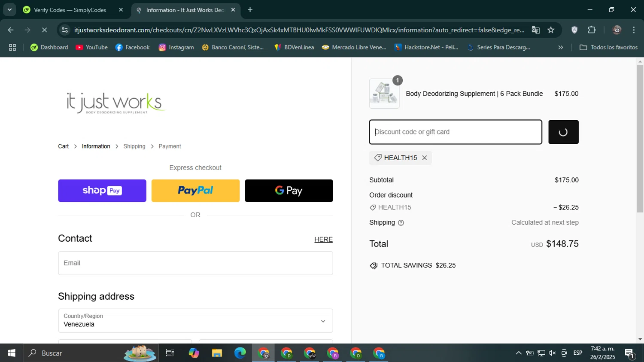This screenshot has height=362, width=644.
Task: Open the Chrome profile avatar
Action: click(617, 30)
